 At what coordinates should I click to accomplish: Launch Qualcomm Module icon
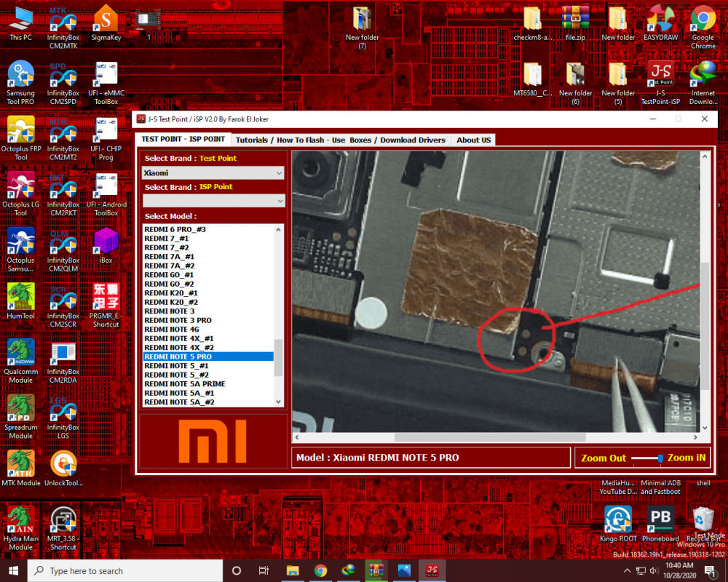pyautogui.click(x=20, y=362)
